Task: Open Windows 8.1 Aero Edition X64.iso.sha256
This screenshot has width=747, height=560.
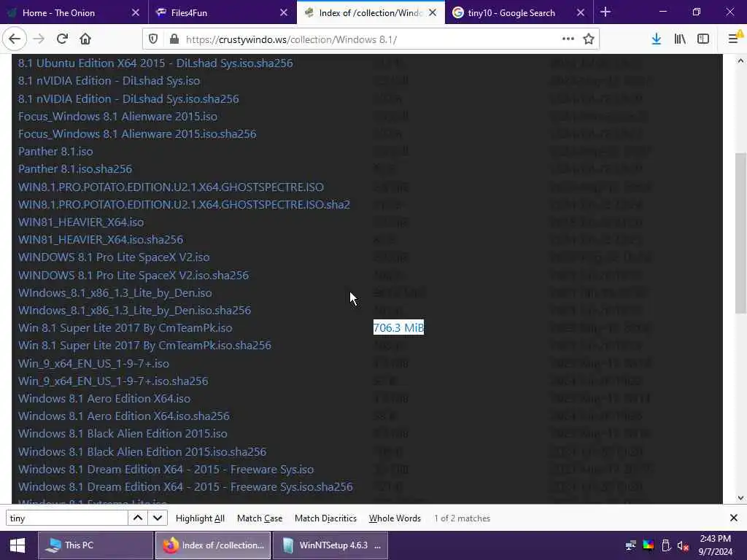Action: click(x=124, y=416)
